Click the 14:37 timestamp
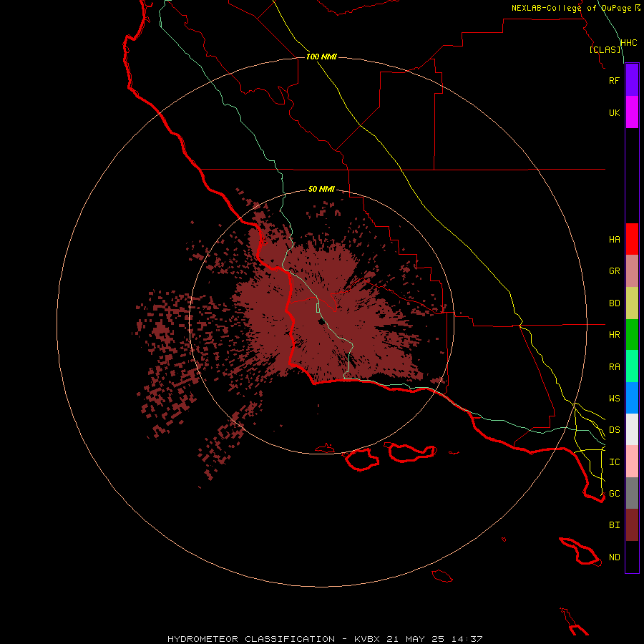 pyautogui.click(x=467, y=639)
